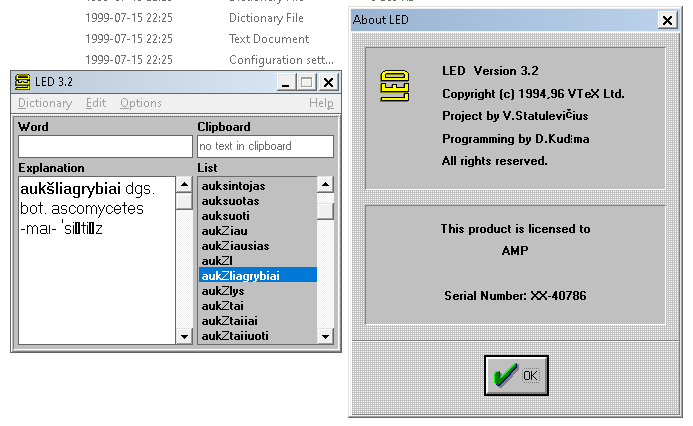
Task: Select 'aukZtaiiai' in the List
Action: [258, 321]
